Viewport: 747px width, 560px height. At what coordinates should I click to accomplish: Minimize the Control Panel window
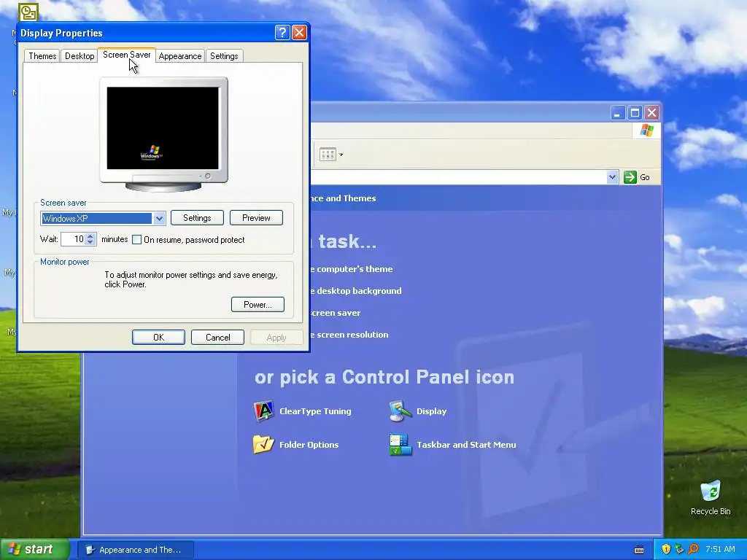click(617, 113)
